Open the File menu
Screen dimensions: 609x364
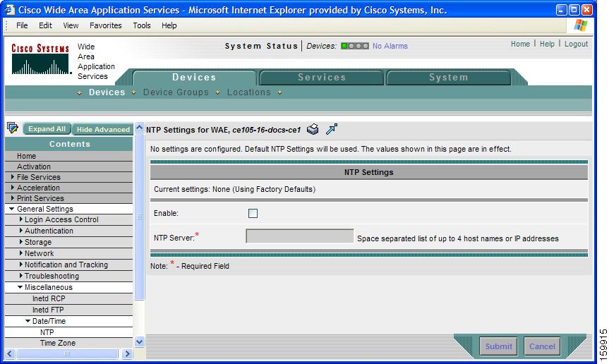point(22,25)
